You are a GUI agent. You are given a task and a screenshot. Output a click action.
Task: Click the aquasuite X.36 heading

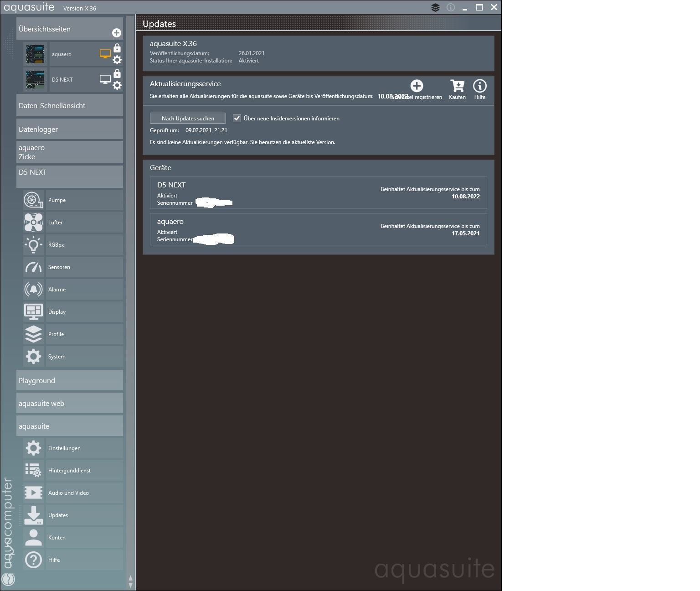coord(173,44)
